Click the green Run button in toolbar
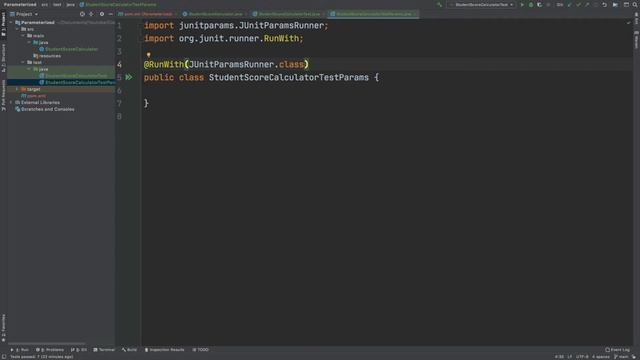This screenshot has height=360, width=640. click(522, 5)
